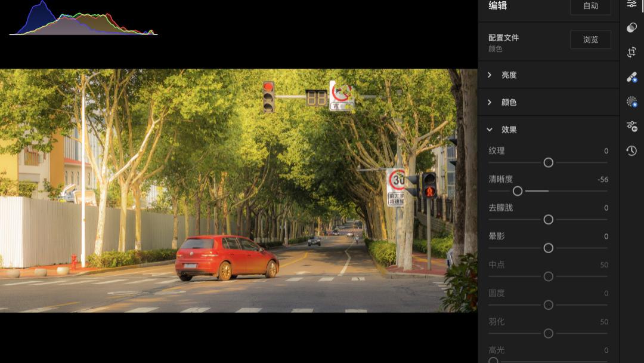Expand the 亮度 section

[x=549, y=75]
